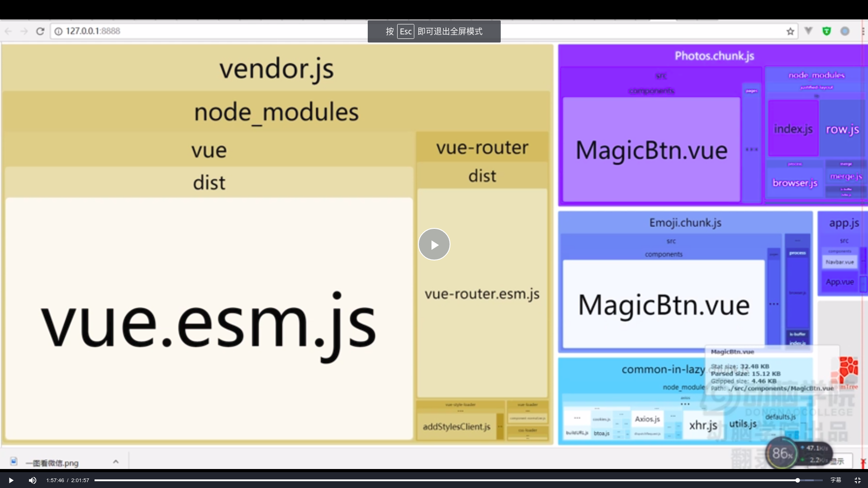This screenshot has width=868, height=488.
Task: Click the green shield extension icon
Action: click(x=826, y=31)
